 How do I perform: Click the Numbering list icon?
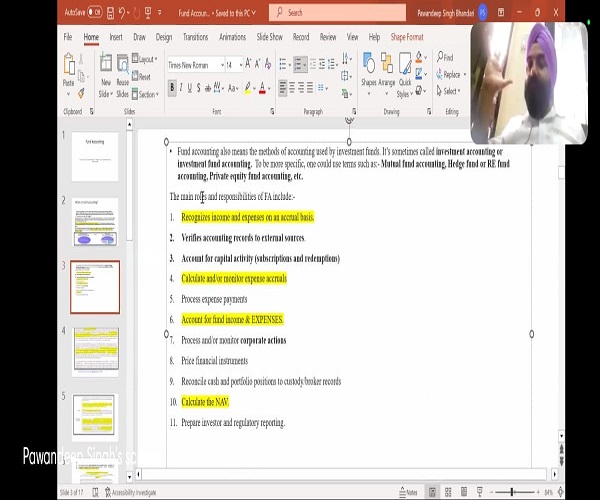point(299,64)
